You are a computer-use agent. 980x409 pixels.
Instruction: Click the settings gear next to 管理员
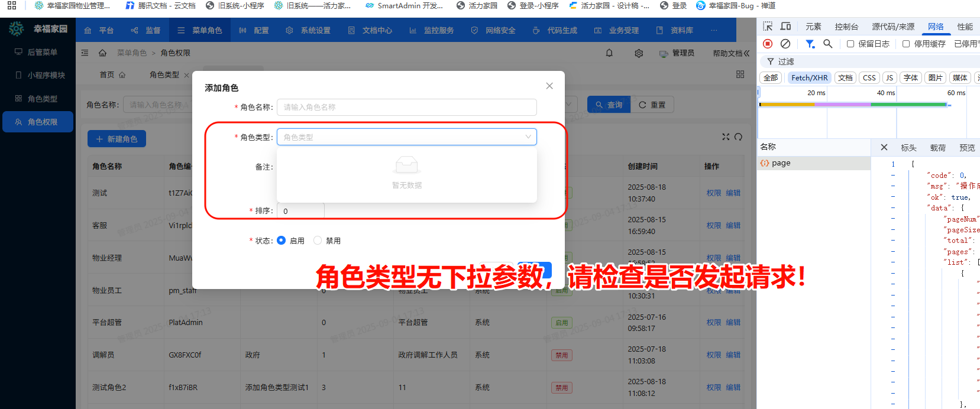(639, 53)
